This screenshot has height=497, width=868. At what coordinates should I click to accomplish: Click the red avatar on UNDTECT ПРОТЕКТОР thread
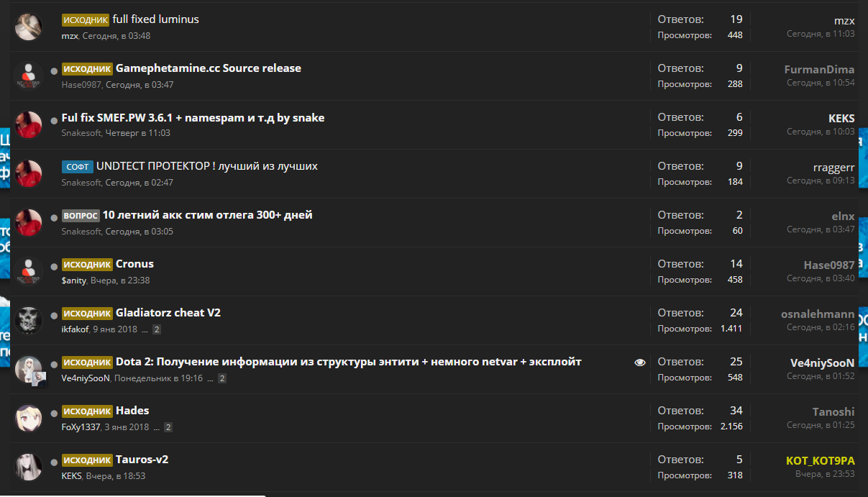(x=29, y=173)
